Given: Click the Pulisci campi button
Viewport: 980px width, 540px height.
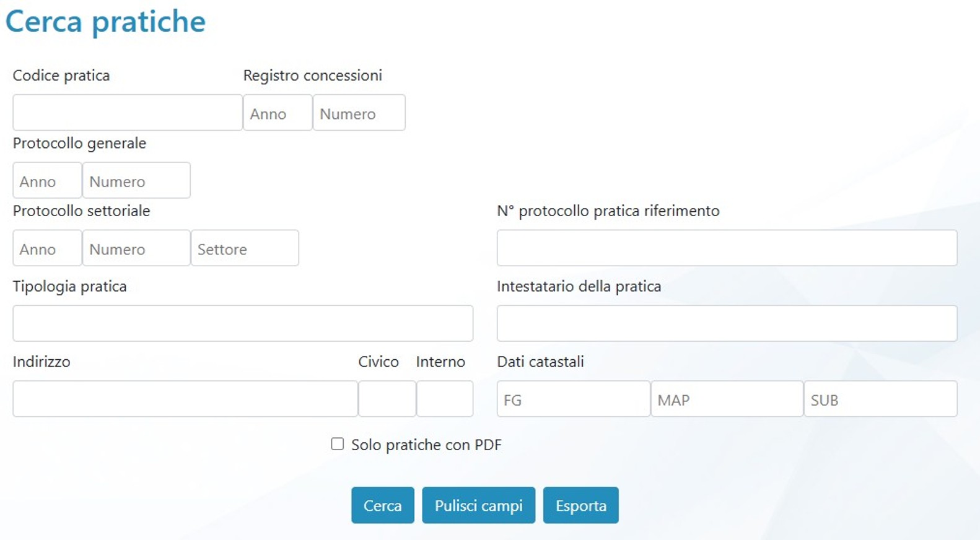Looking at the screenshot, I should [478, 505].
